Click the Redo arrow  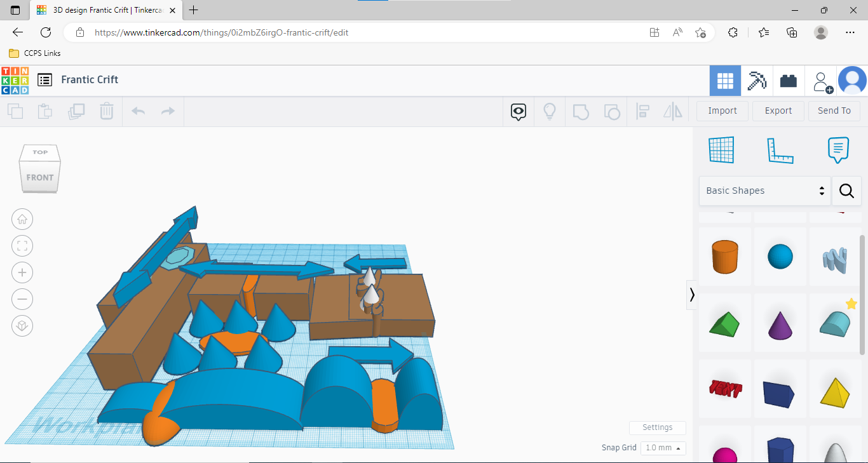coord(168,112)
